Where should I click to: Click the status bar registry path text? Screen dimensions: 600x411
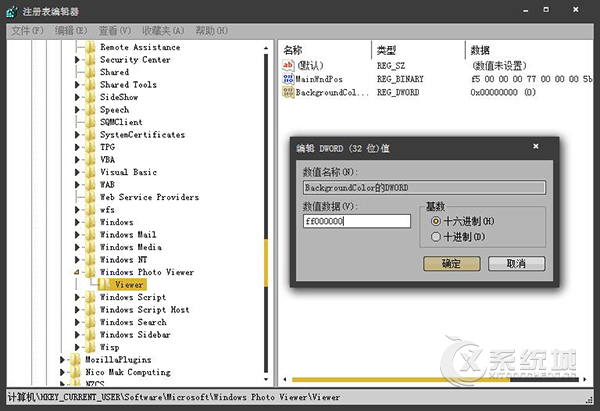(174, 397)
